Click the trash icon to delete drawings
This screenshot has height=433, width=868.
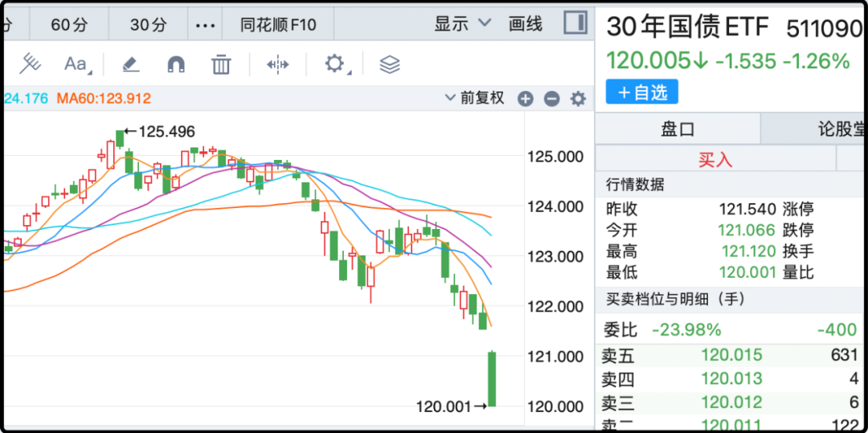[x=221, y=63]
